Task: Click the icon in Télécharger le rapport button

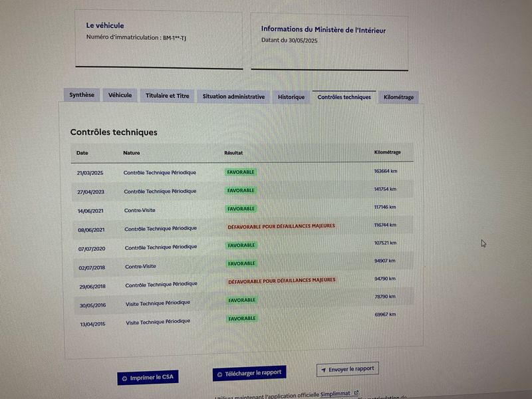Action: 219,374
